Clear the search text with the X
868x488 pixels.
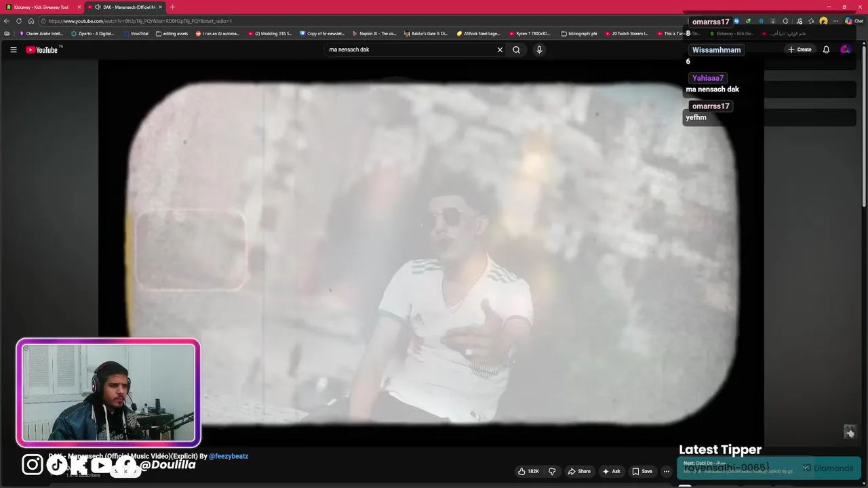500,49
